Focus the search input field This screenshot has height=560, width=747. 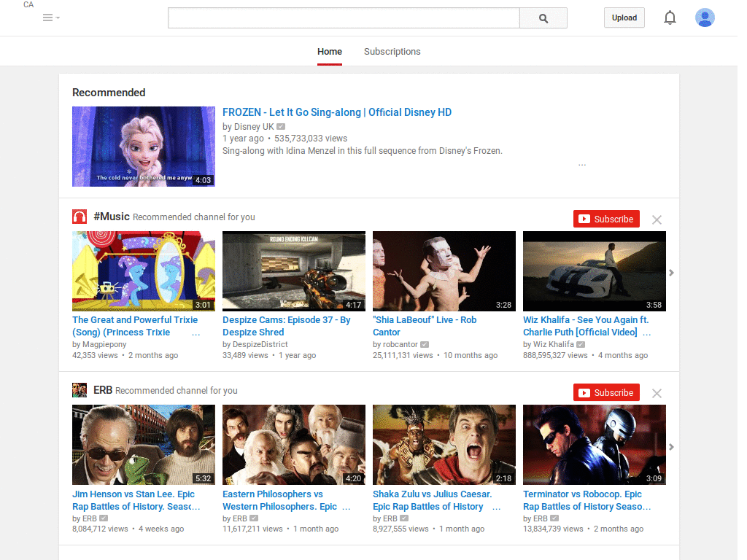click(344, 18)
